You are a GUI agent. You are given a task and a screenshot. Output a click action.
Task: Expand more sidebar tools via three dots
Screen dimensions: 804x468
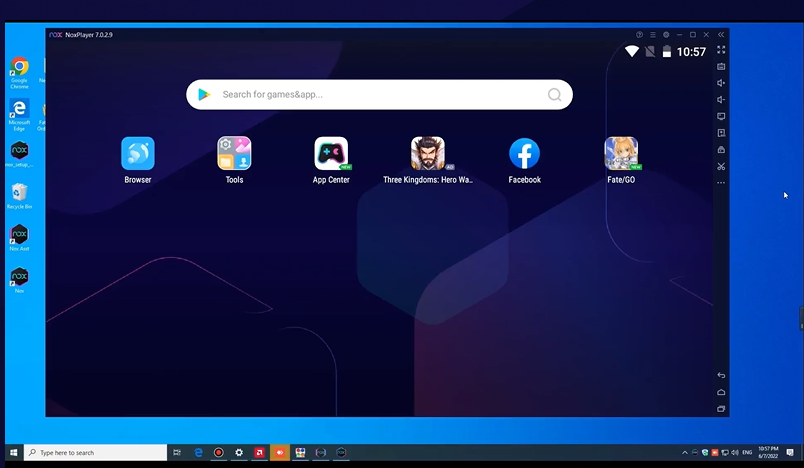tap(721, 182)
